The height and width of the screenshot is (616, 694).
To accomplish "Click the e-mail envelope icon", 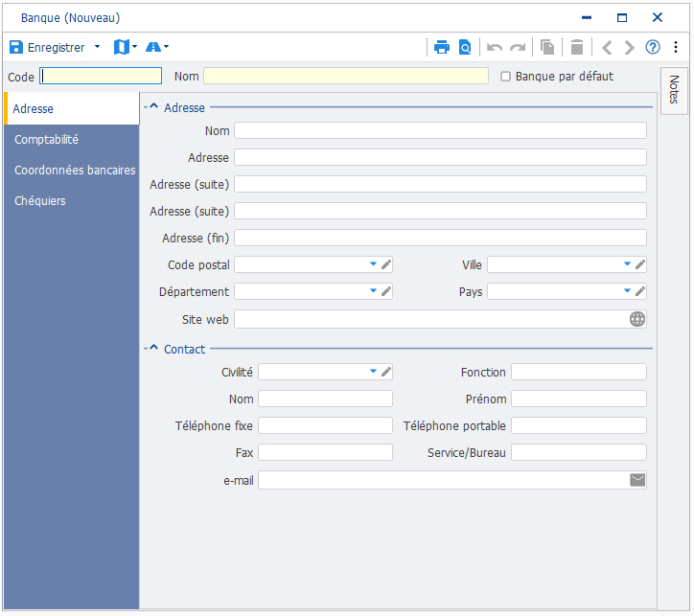I will pos(637,480).
